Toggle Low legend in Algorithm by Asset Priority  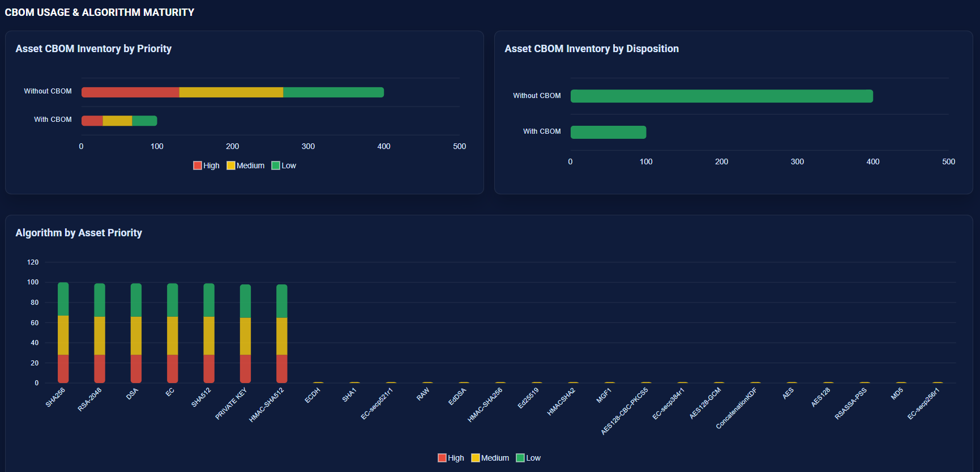pyautogui.click(x=528, y=458)
